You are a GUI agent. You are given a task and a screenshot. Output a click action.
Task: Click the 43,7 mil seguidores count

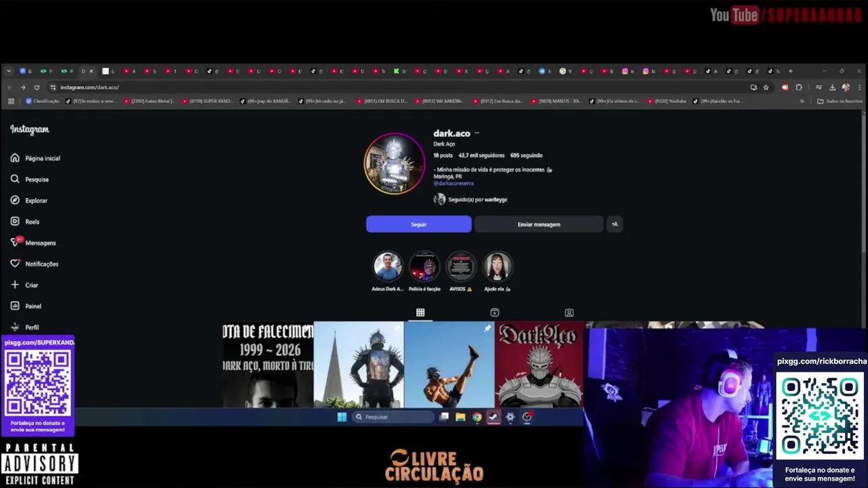[481, 155]
